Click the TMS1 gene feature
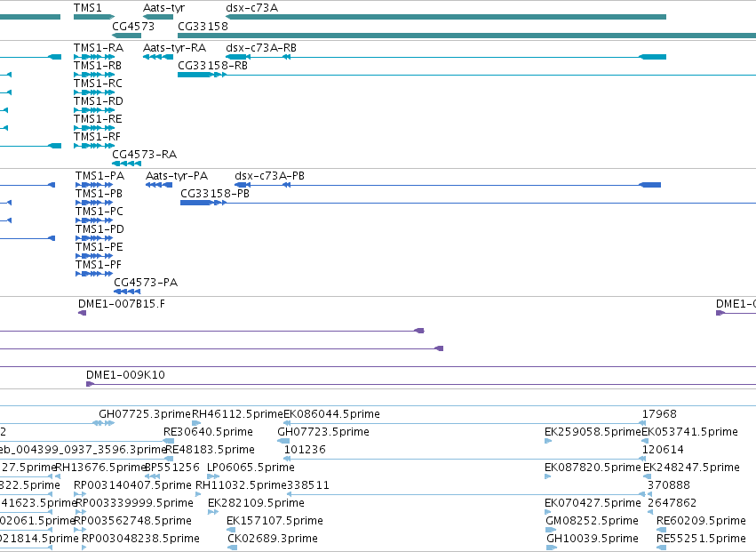 pos(94,17)
